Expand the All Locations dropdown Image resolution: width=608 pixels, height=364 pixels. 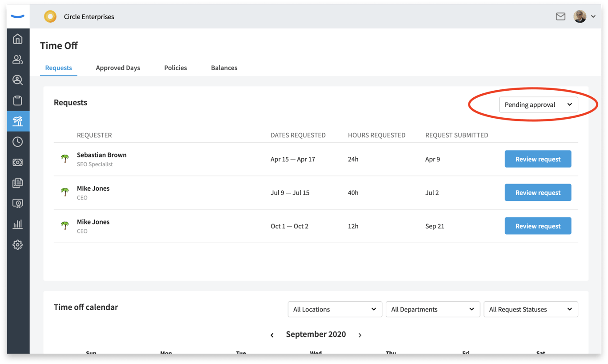pos(335,309)
